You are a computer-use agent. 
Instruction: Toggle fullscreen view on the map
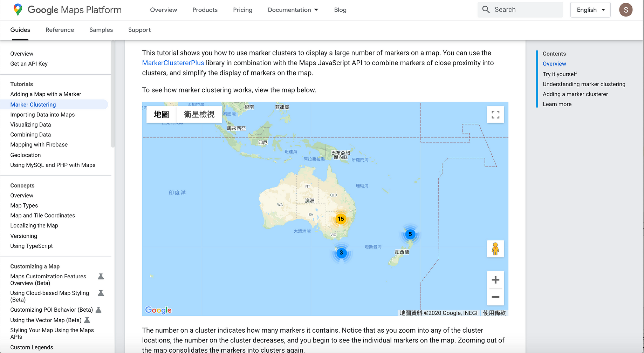[x=495, y=115]
